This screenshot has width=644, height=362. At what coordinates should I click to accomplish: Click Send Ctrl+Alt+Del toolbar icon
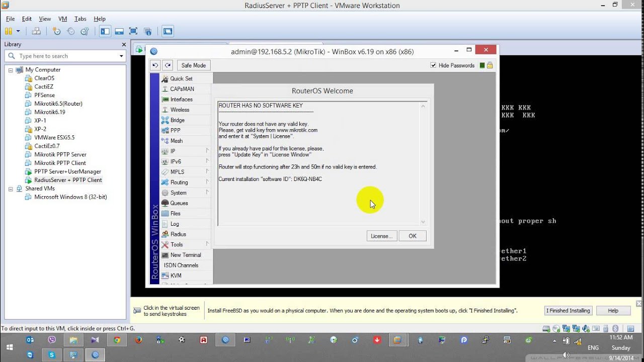click(x=36, y=31)
